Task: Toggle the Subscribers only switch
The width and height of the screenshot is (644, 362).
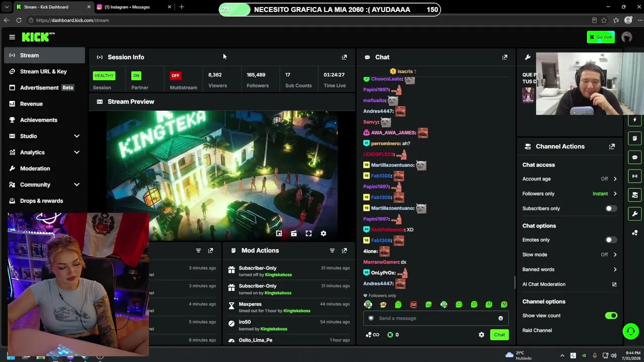Action: 611,209
